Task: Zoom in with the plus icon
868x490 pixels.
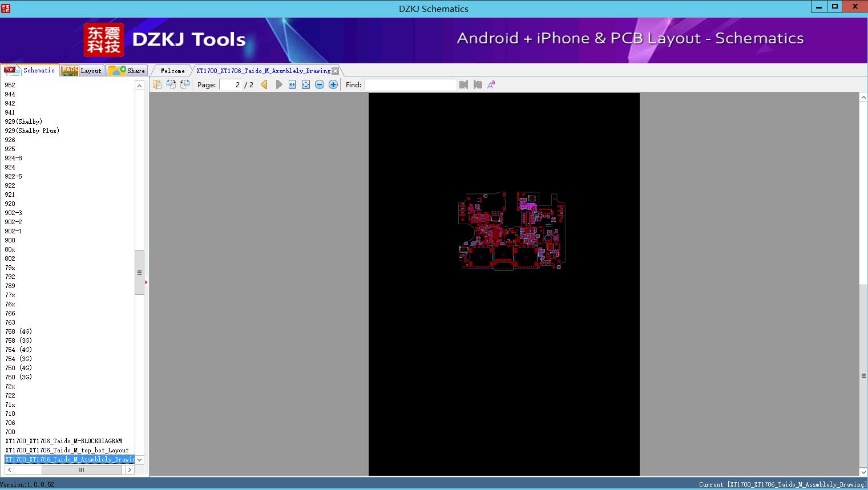Action: pos(333,84)
